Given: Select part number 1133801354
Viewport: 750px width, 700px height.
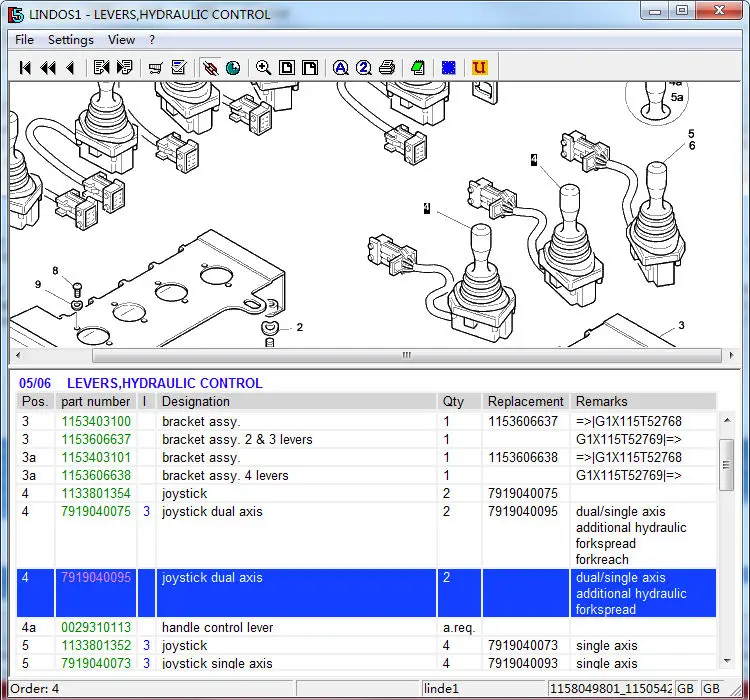Looking at the screenshot, I should pos(96,493).
